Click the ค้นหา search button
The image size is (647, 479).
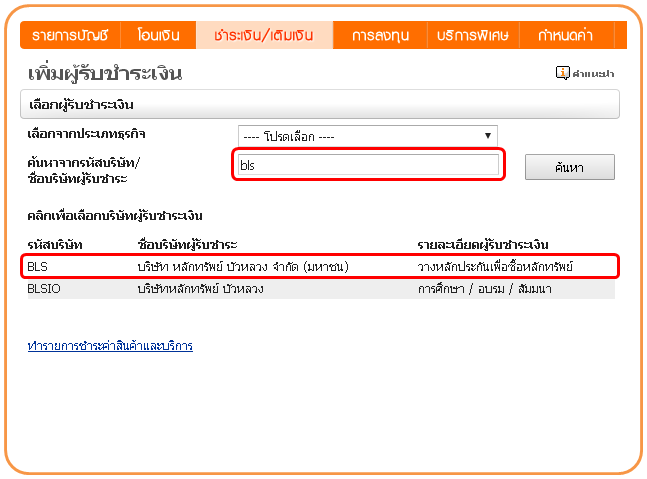569,167
